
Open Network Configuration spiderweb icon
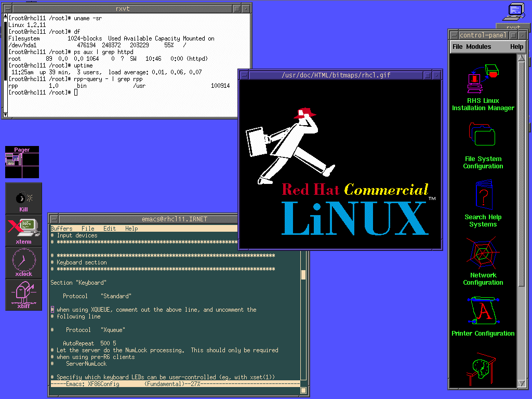(x=483, y=253)
